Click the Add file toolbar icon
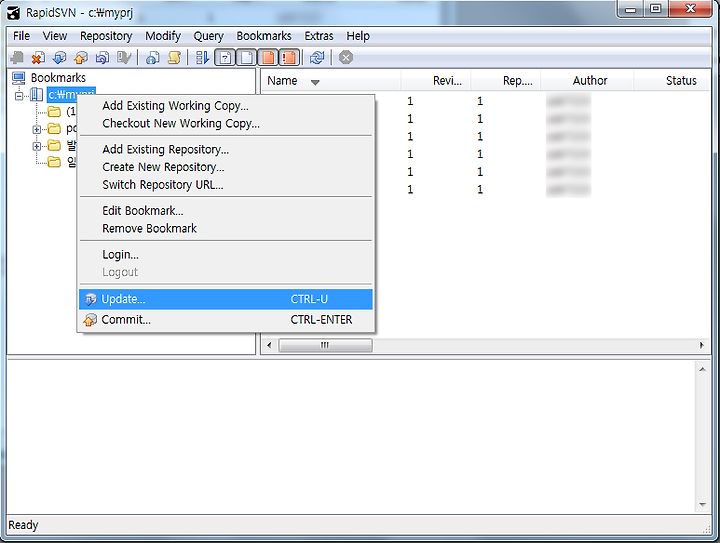The width and height of the screenshot is (720, 543). pos(17,58)
